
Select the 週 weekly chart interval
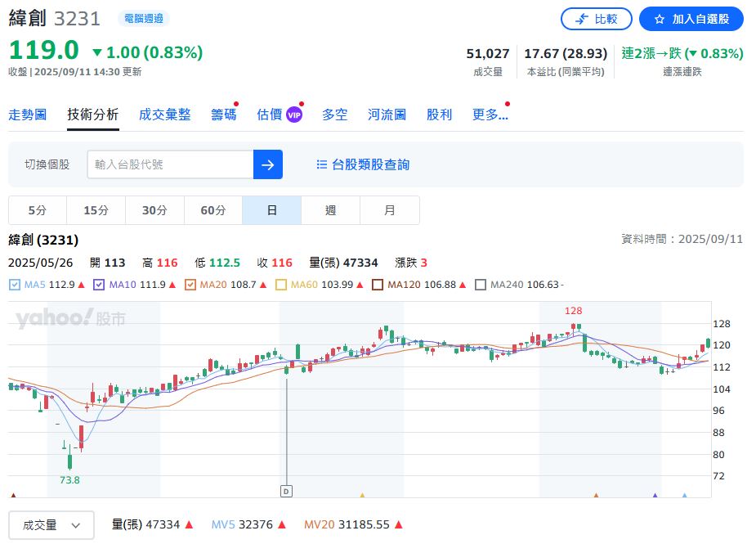click(x=330, y=210)
